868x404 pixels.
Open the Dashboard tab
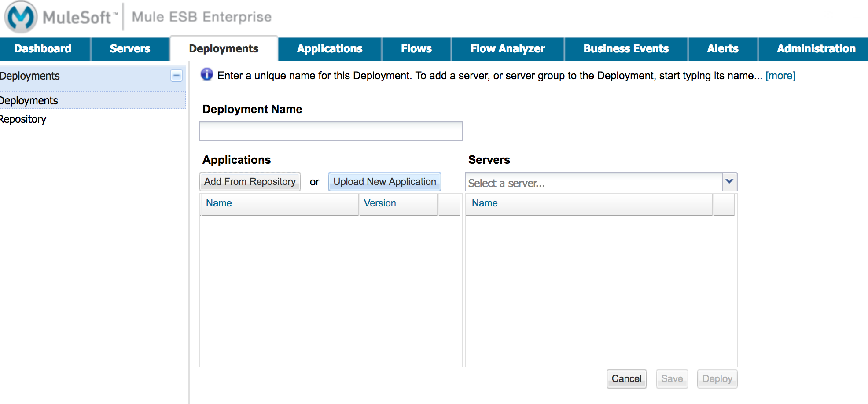43,49
